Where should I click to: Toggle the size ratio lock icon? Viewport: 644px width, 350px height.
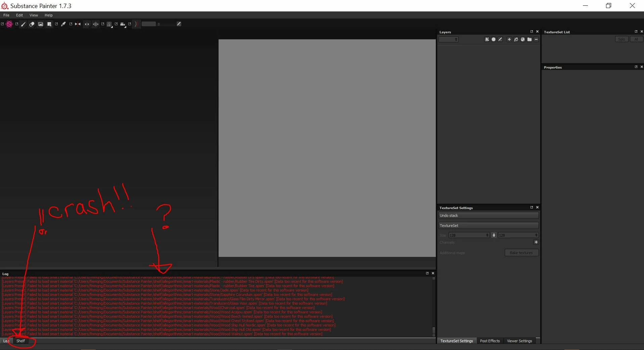click(x=494, y=235)
